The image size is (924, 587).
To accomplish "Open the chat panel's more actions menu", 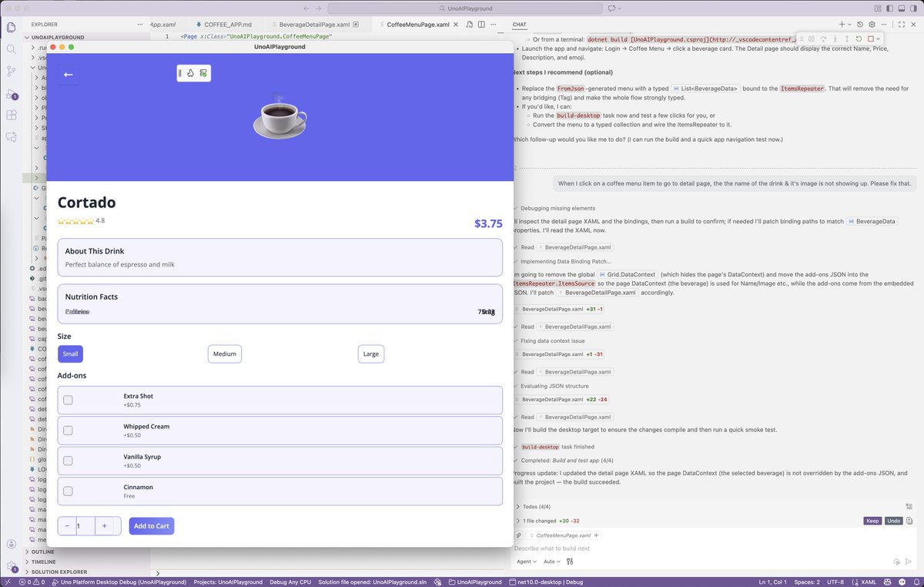I will (x=884, y=24).
